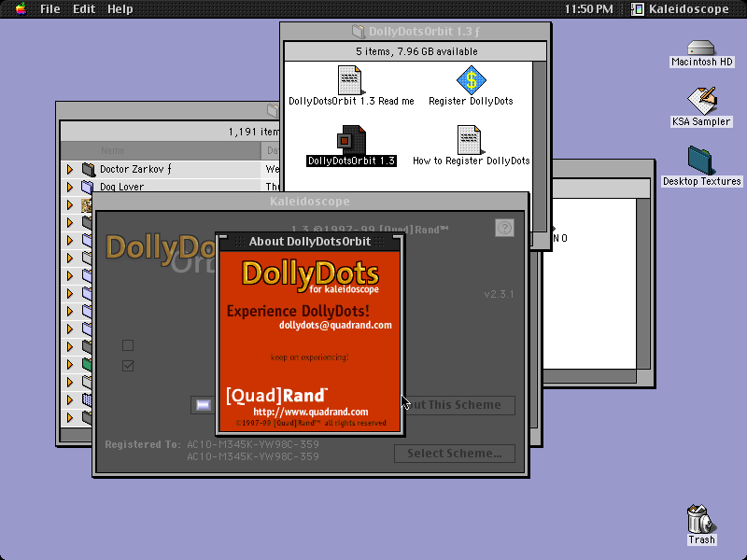Screen dimensions: 747x560
Task: Click the Kaleidoscope window title bar
Action: tap(310, 202)
